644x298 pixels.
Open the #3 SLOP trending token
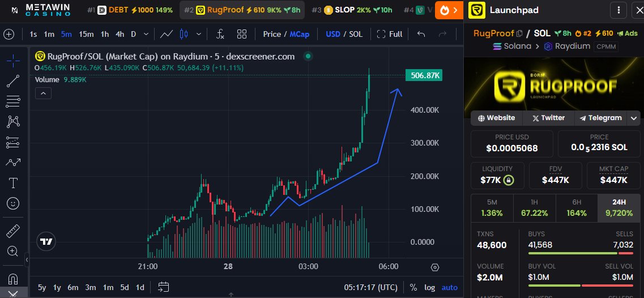point(352,10)
